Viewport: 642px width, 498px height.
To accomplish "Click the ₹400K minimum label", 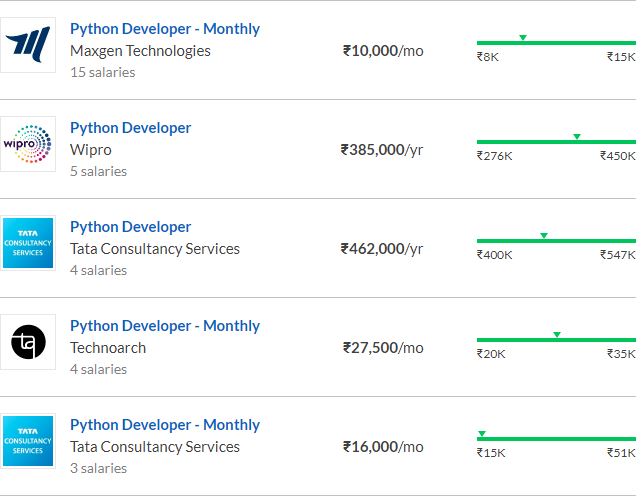I will point(494,255).
